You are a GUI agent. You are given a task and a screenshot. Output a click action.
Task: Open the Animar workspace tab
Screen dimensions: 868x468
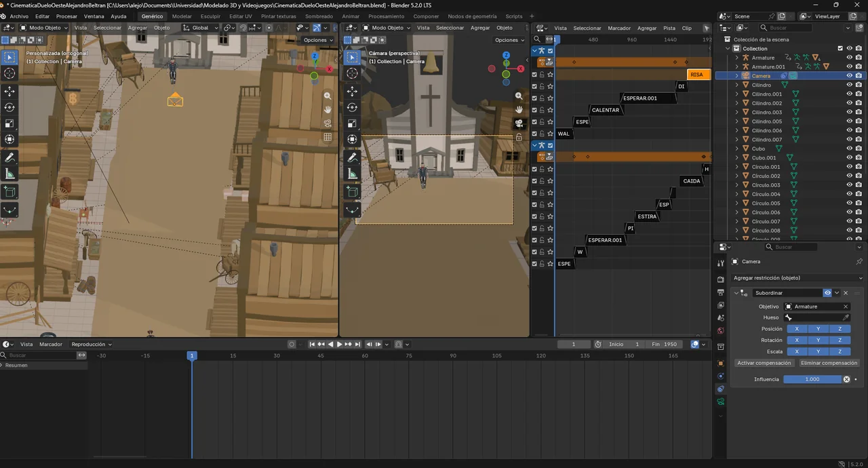351,16
